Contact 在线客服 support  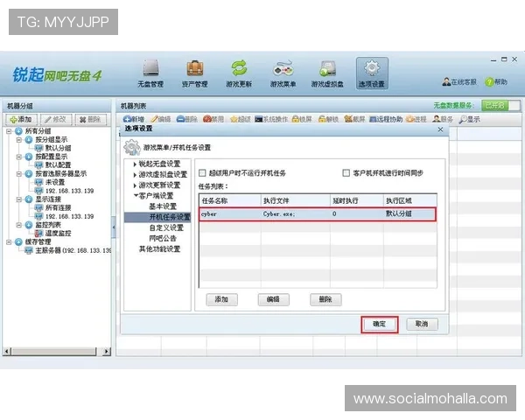pyautogui.click(x=459, y=81)
